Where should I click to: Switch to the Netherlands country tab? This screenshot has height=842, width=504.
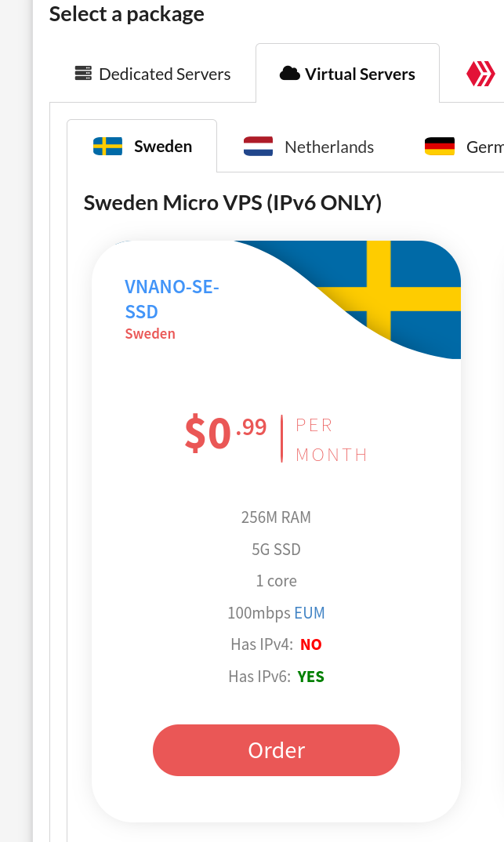(328, 147)
